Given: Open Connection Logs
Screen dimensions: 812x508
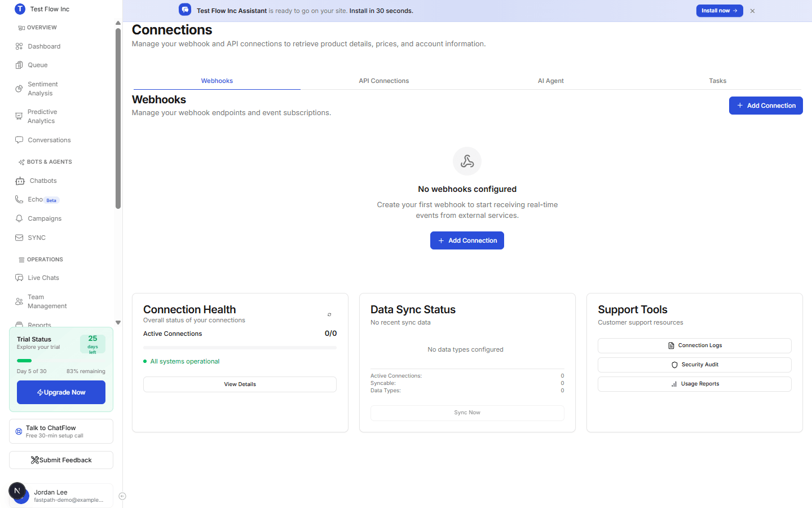Looking at the screenshot, I should click(695, 345).
